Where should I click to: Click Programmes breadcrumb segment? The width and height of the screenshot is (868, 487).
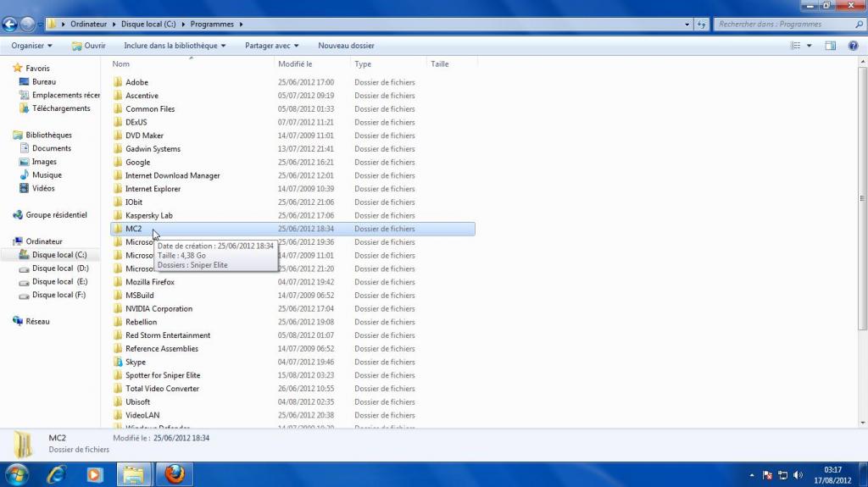coord(212,25)
